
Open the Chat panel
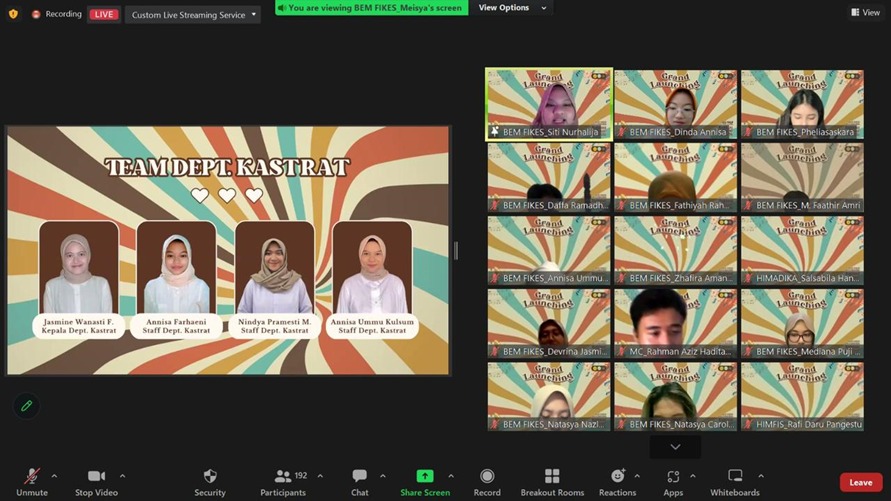359,477
